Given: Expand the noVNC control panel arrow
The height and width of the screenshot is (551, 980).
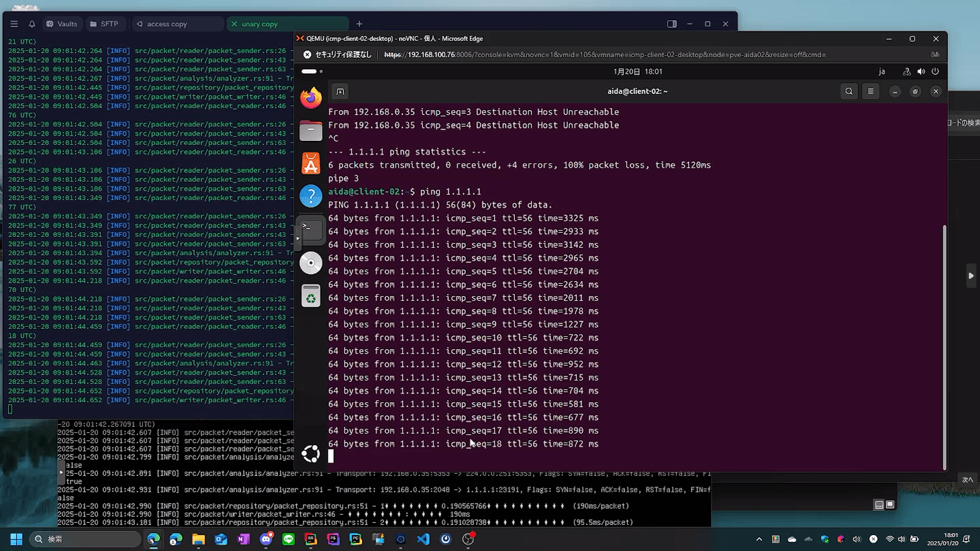Looking at the screenshot, I should (298, 238).
